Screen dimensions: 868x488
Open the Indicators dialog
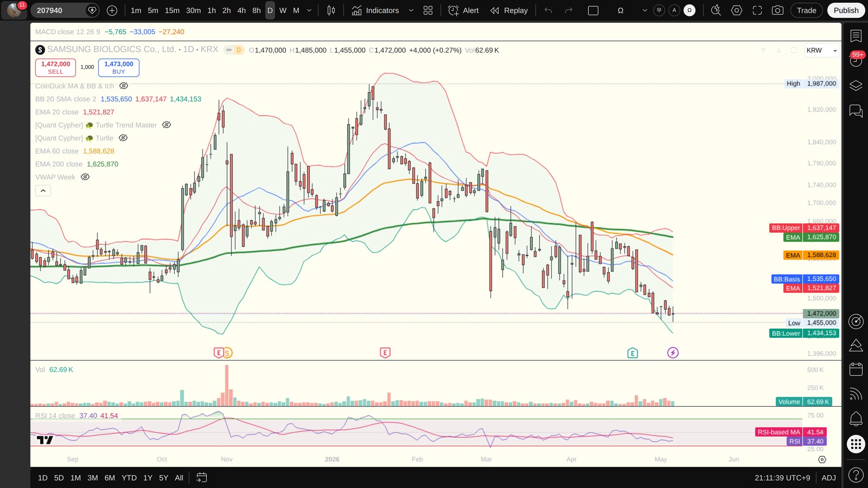point(375,10)
